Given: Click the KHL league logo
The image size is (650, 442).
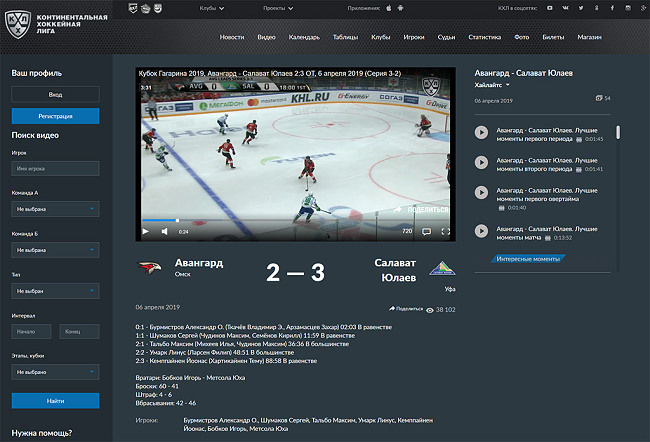Looking at the screenshot, I should click(17, 25).
